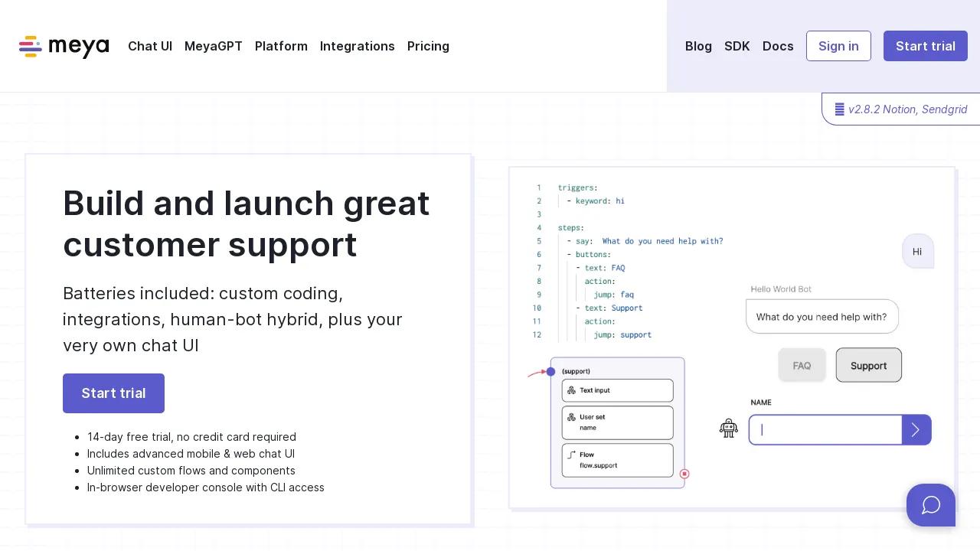Viewport: 980px width, 551px height.
Task: Open the floating chat widget icon
Action: tap(931, 505)
